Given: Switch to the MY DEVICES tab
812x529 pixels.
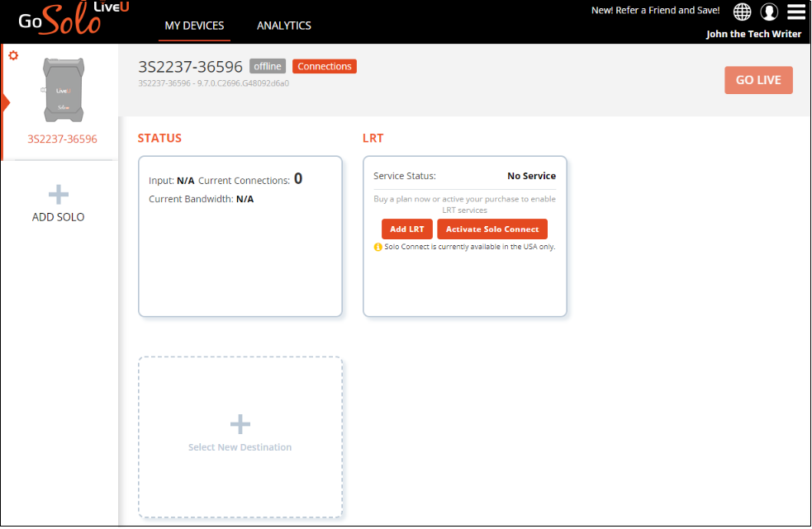Looking at the screenshot, I should pyautogui.click(x=194, y=26).
